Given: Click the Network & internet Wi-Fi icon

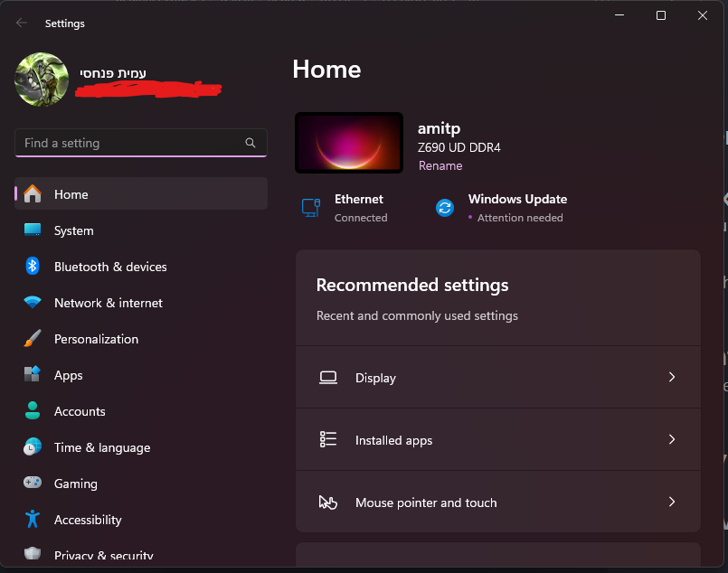Looking at the screenshot, I should pos(33,303).
